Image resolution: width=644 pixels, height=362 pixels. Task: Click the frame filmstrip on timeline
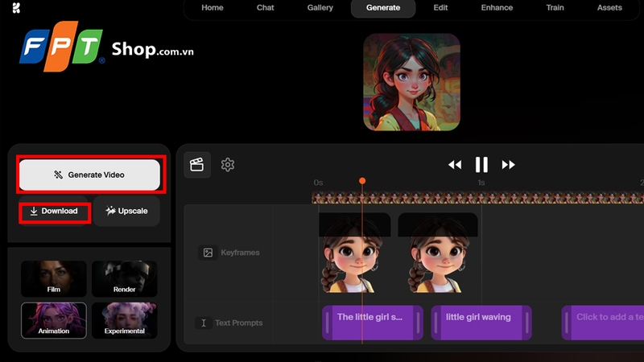point(477,198)
